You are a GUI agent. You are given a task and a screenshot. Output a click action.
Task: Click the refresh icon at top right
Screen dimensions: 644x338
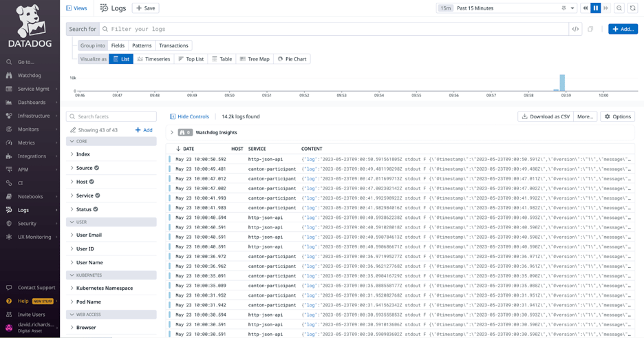[x=632, y=8]
